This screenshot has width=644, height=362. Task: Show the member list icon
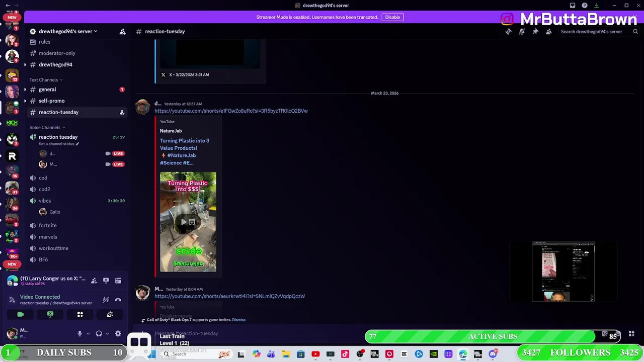(x=549, y=32)
